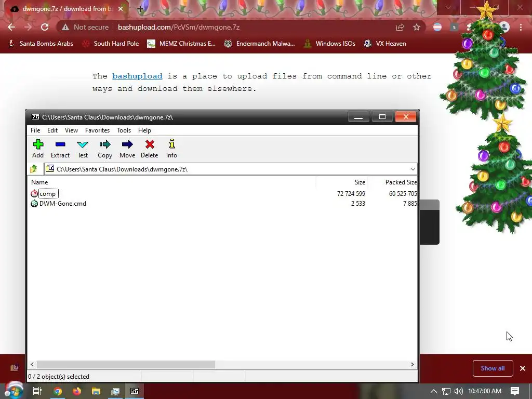532x399 pixels.
Task: Open the notification center icon
Action: pos(515,391)
